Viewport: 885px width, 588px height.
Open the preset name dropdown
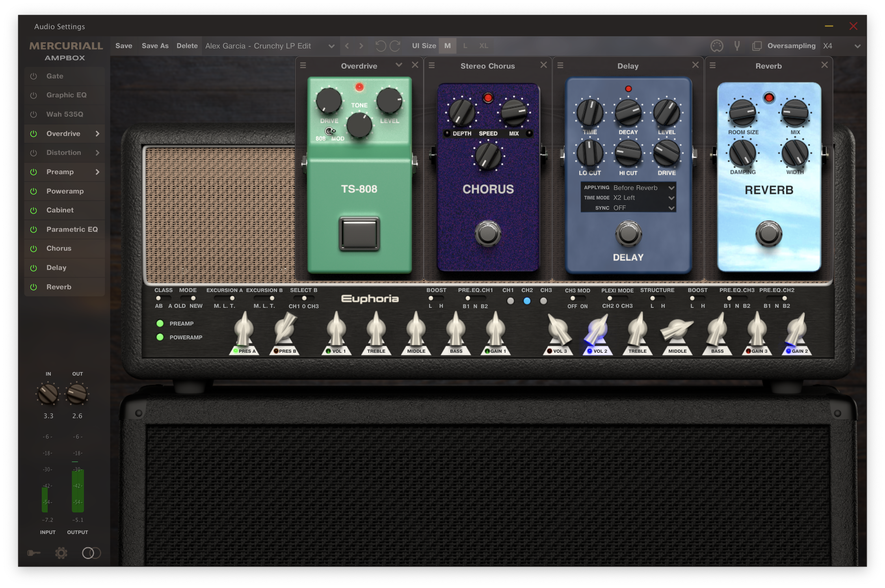[x=270, y=46]
